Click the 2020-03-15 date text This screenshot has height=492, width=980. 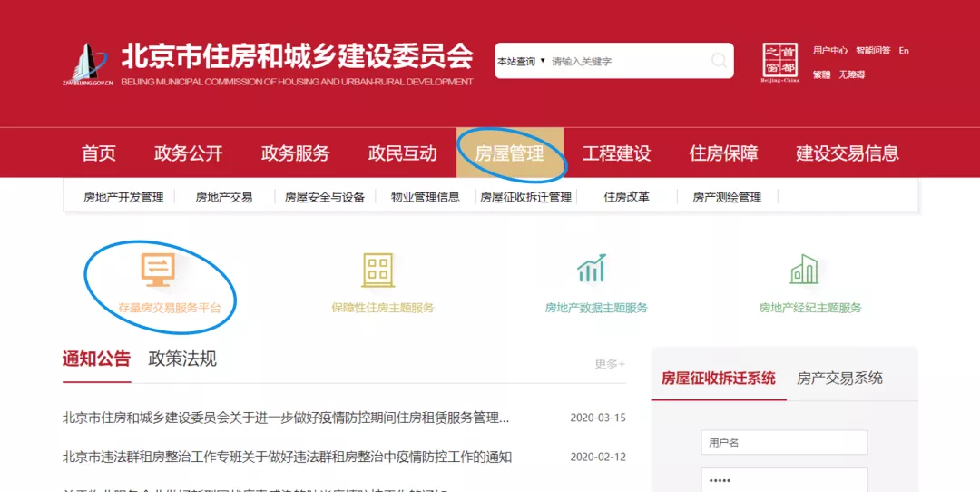(597, 418)
